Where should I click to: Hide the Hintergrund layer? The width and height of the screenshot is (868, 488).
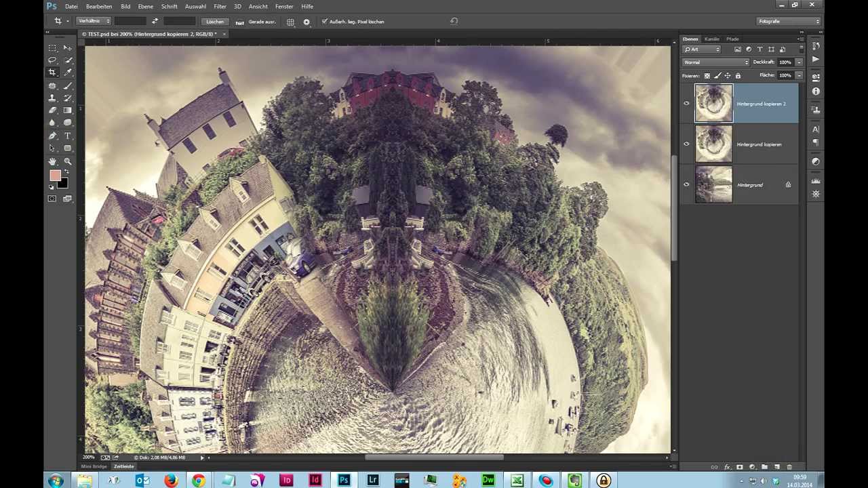click(x=686, y=184)
